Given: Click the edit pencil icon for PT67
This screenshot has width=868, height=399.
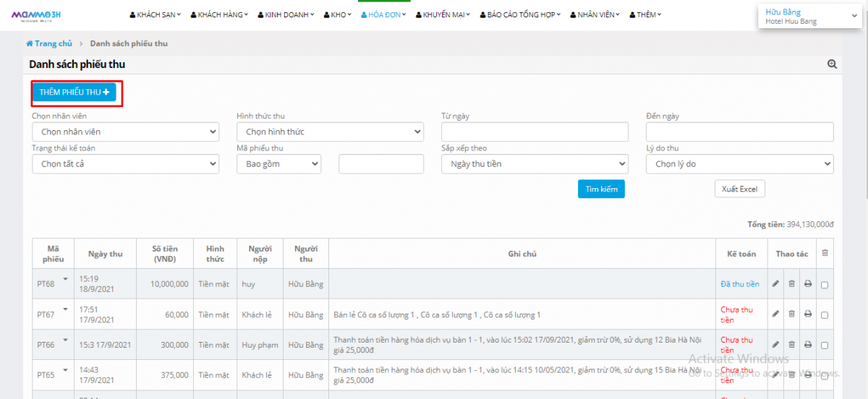Looking at the screenshot, I should [775, 314].
